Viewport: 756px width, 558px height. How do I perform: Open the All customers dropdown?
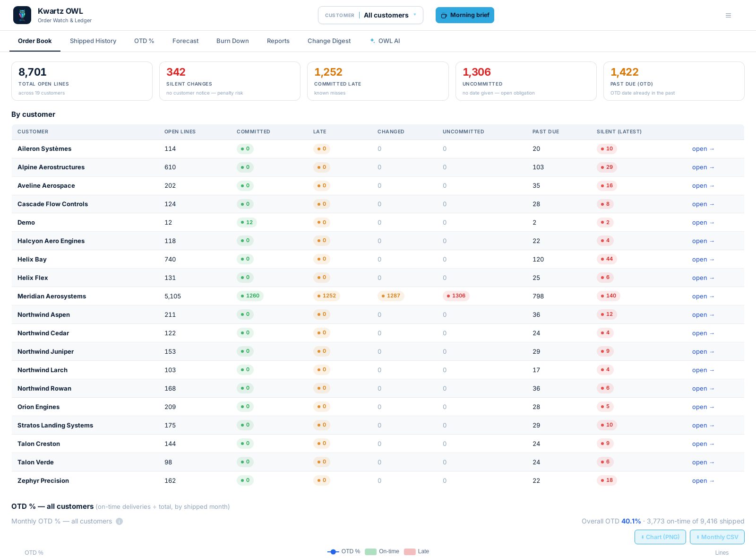[x=370, y=15]
